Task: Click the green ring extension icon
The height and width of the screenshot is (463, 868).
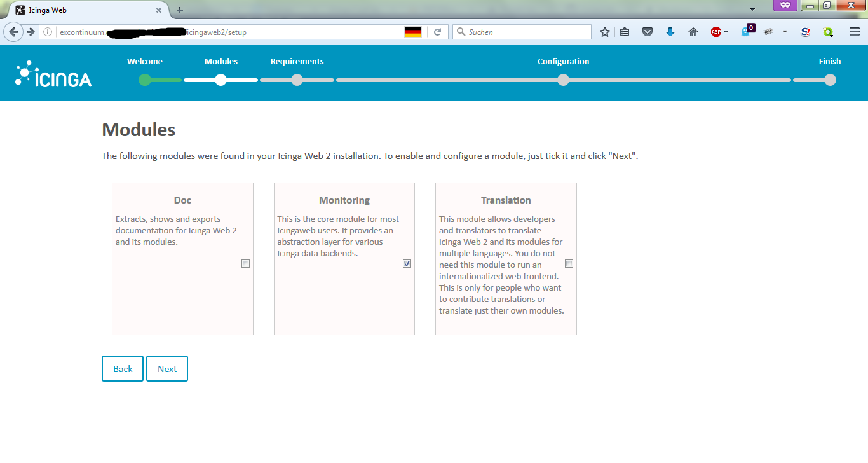Action: (828, 32)
